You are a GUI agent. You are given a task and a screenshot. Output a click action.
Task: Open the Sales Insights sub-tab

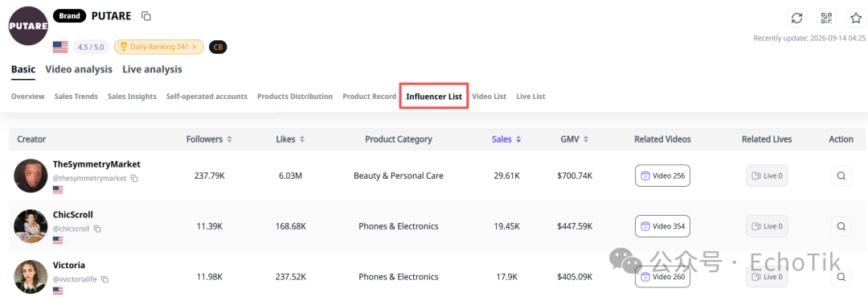[x=132, y=97]
